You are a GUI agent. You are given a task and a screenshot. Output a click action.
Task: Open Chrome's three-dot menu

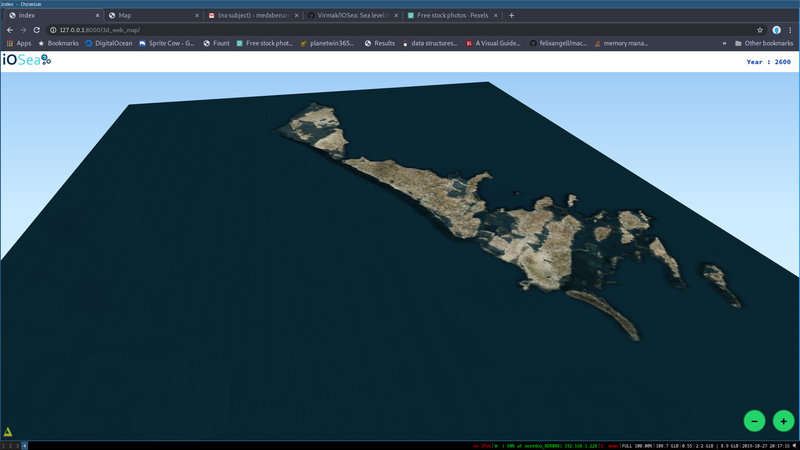[x=791, y=30]
